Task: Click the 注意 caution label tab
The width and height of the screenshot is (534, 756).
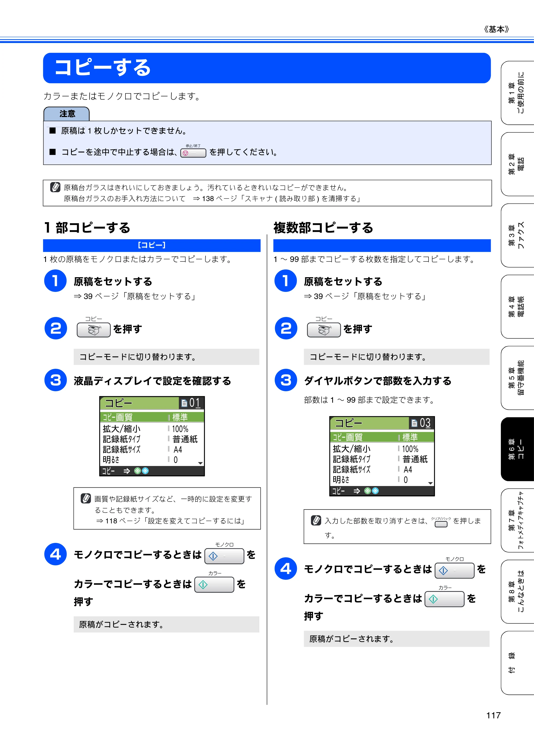Action: 66,114
